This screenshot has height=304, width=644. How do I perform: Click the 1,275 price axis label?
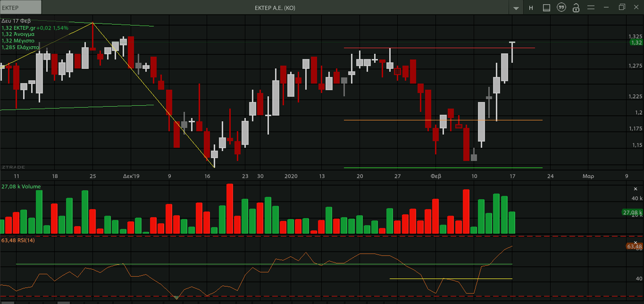635,67
